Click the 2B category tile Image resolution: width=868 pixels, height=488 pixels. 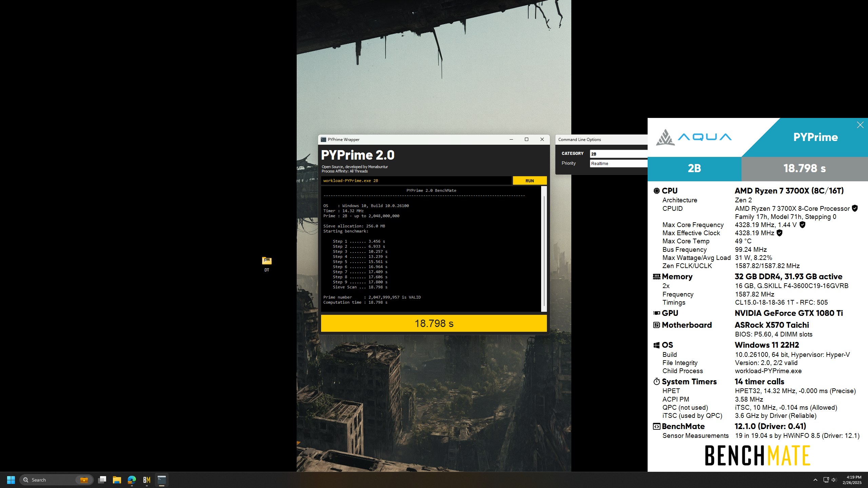click(694, 168)
